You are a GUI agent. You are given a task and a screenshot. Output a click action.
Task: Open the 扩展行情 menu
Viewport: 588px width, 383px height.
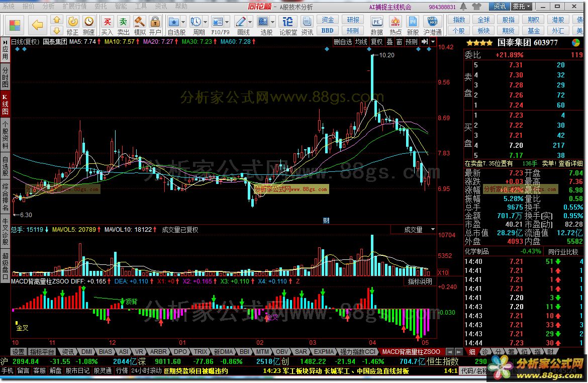74,7
